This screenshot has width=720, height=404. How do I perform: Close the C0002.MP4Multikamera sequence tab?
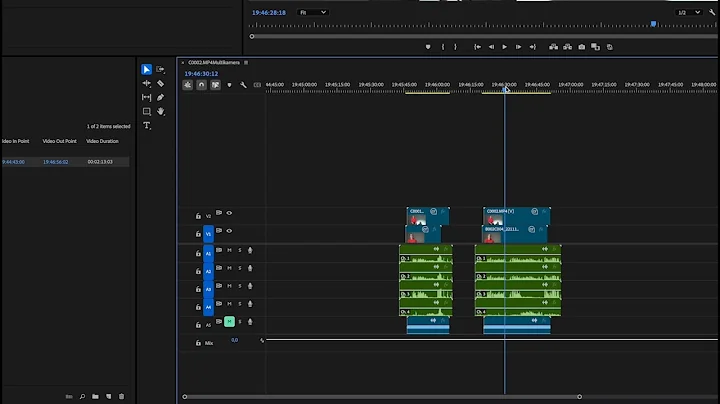(x=183, y=62)
